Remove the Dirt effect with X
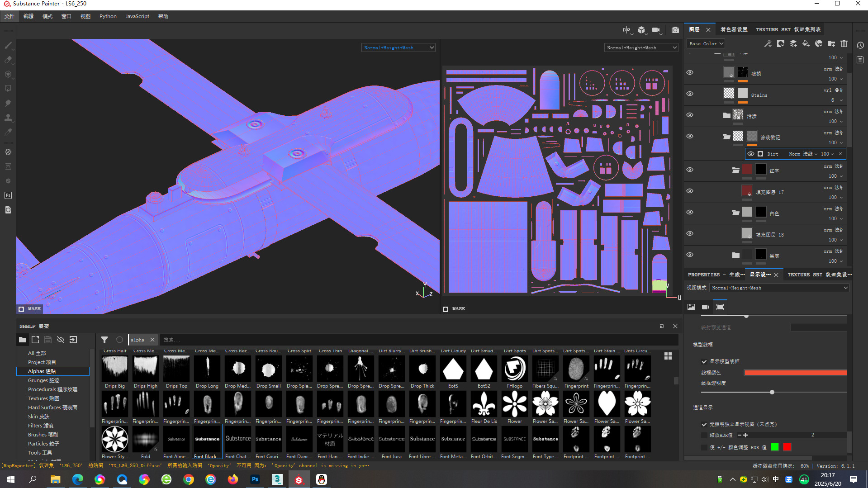The width and height of the screenshot is (868, 488). pos(840,154)
